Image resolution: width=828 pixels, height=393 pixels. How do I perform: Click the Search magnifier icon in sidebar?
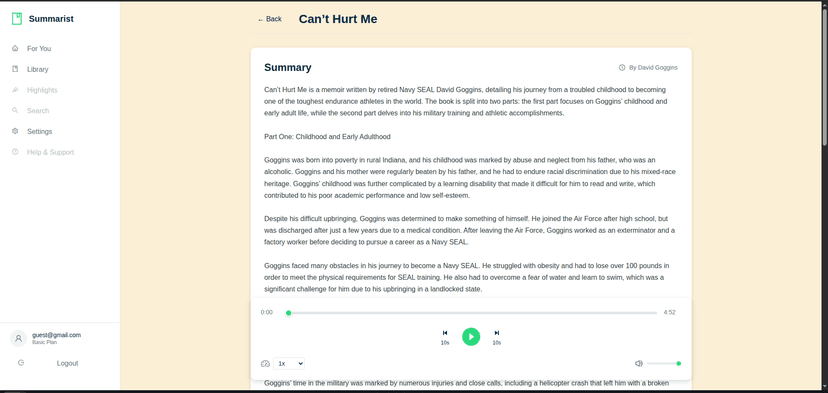(15, 110)
